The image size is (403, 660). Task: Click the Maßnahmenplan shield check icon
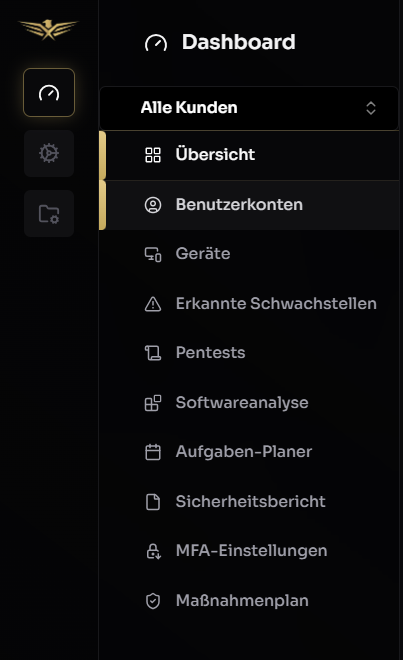pos(153,601)
